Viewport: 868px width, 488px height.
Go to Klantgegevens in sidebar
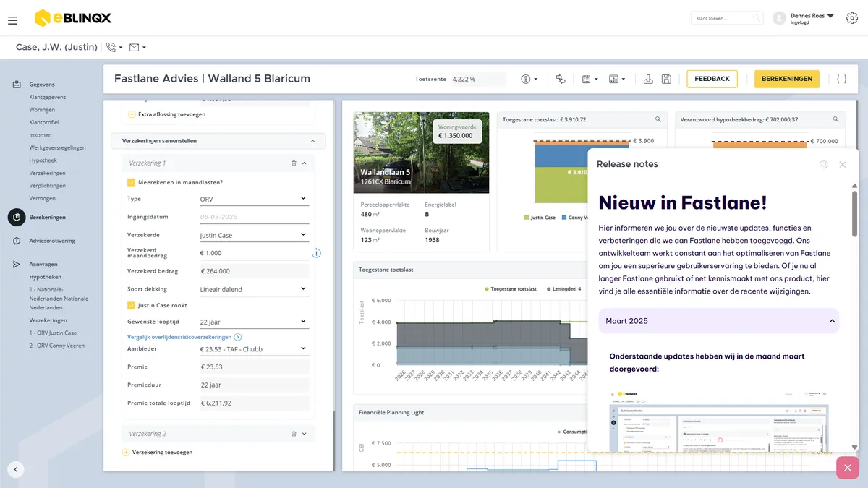click(x=48, y=97)
